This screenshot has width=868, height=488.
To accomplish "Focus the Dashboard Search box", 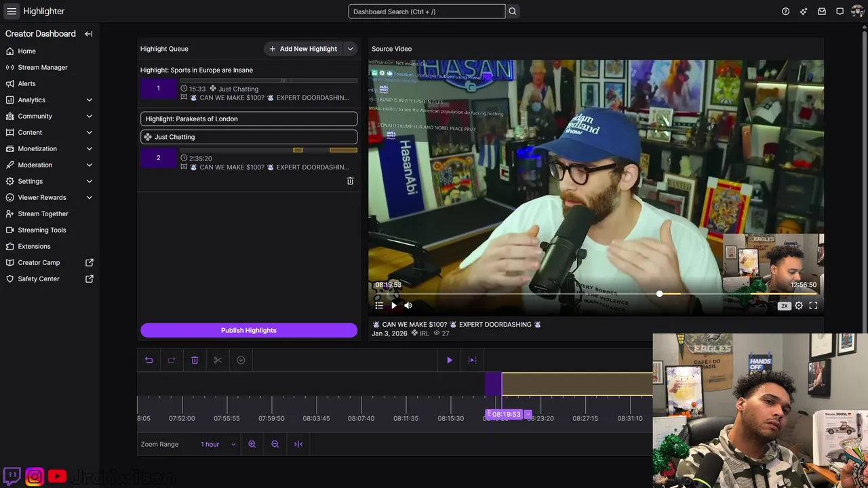I will pyautogui.click(x=427, y=12).
